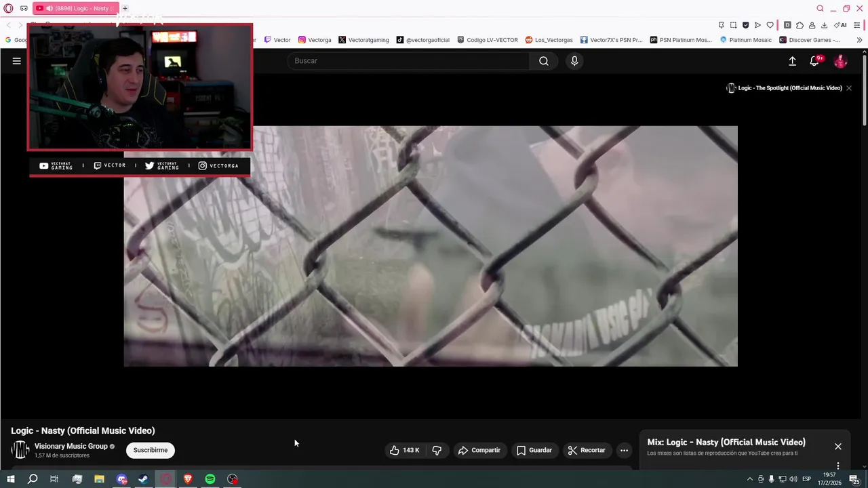Expand hidden system tray icons chevron
Image resolution: width=868 pixels, height=488 pixels.
749,479
